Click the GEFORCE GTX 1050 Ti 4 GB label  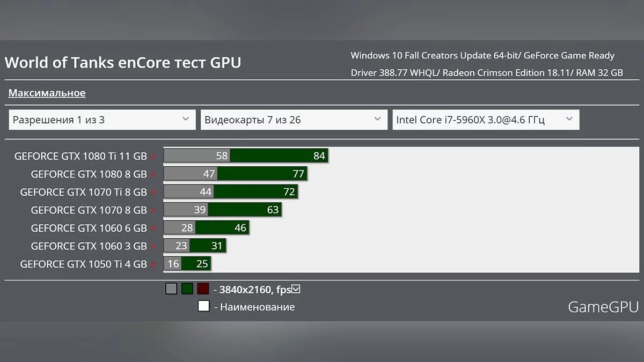[84, 264]
